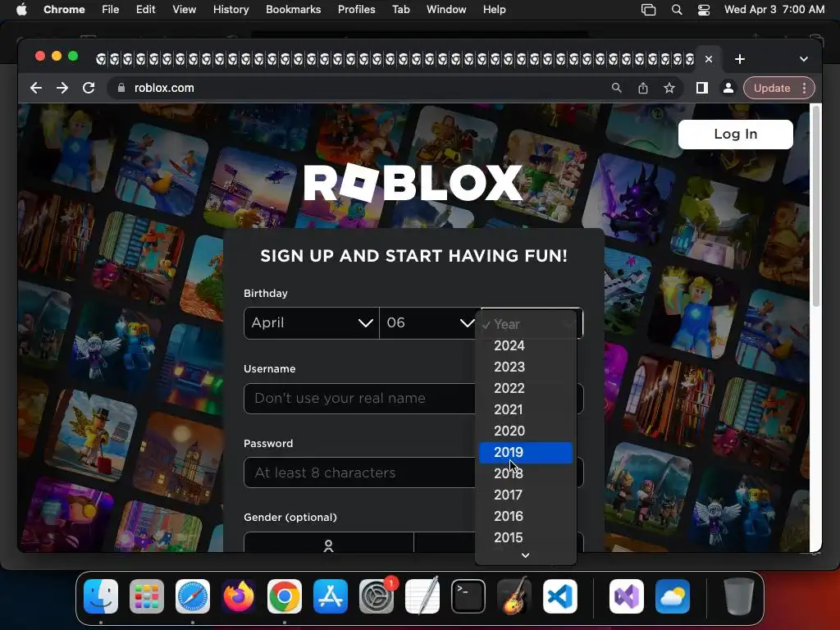Go forward to the next page
840x630 pixels.
[x=62, y=88]
